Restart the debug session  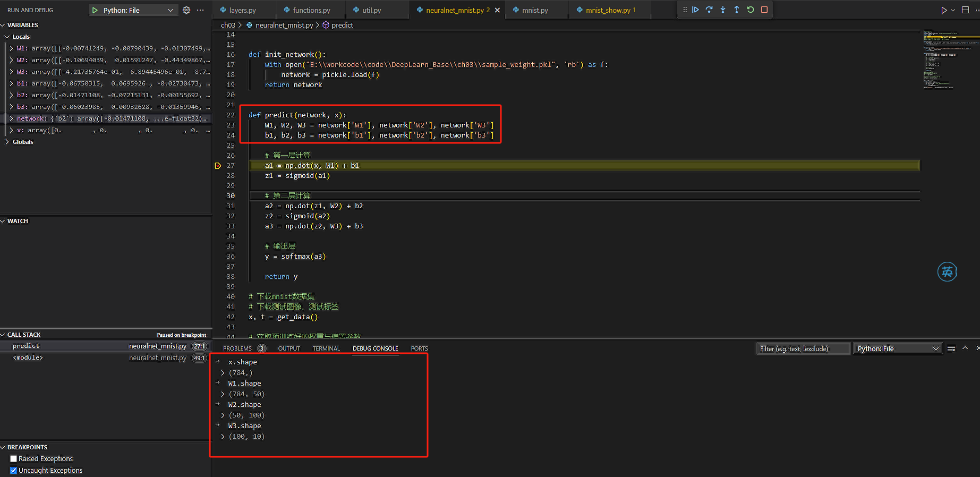[751, 10]
